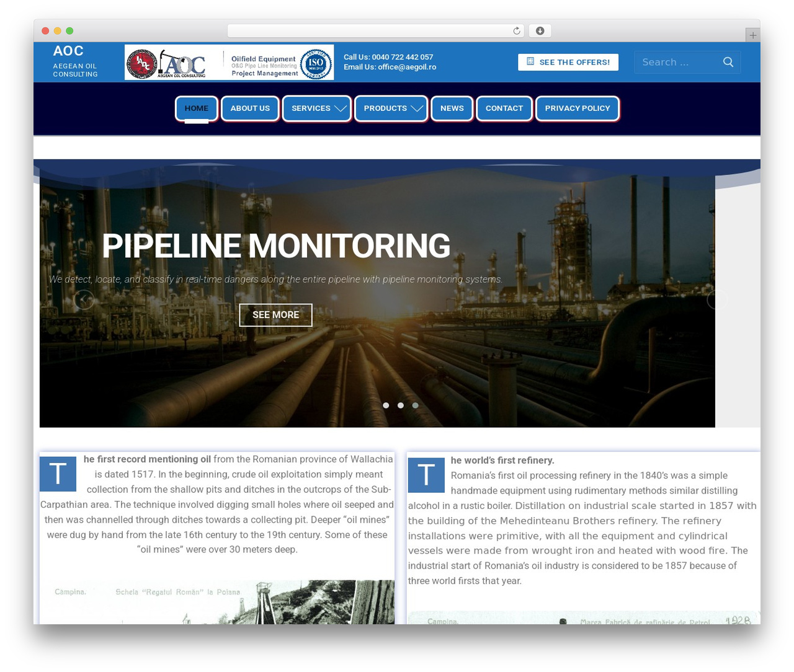Open the About Us page

point(250,108)
